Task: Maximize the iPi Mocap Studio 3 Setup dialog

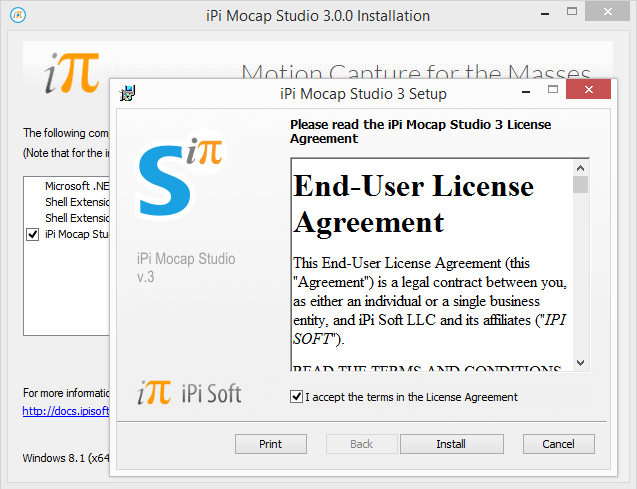Action: click(x=553, y=89)
